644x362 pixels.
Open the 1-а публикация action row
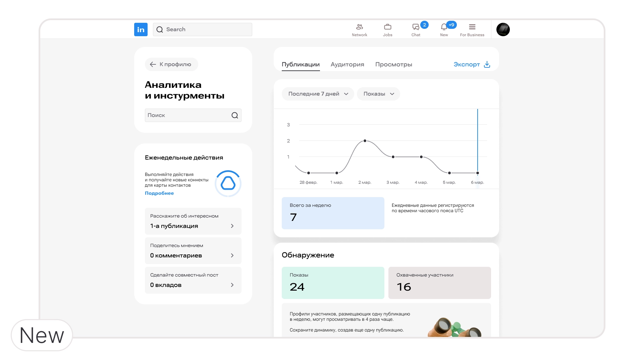point(193,221)
